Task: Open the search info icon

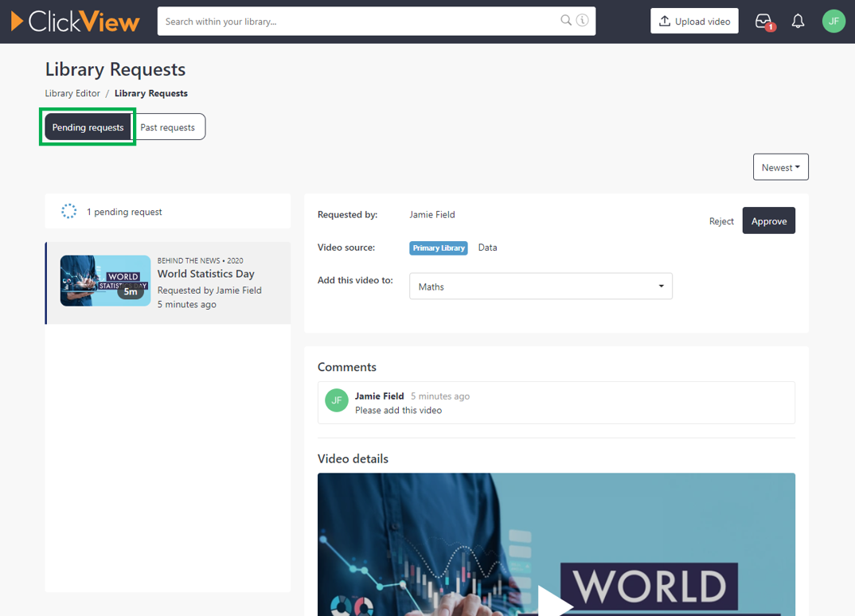Action: click(x=583, y=21)
